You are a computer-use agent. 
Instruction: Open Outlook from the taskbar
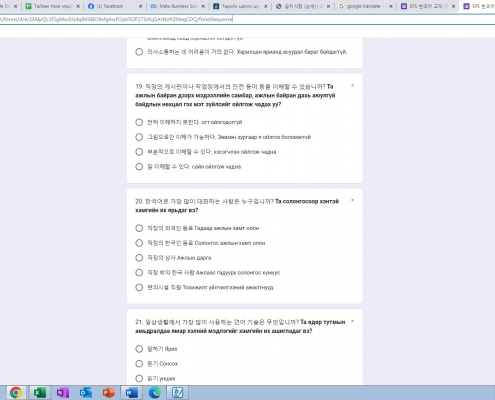(x=86, y=392)
